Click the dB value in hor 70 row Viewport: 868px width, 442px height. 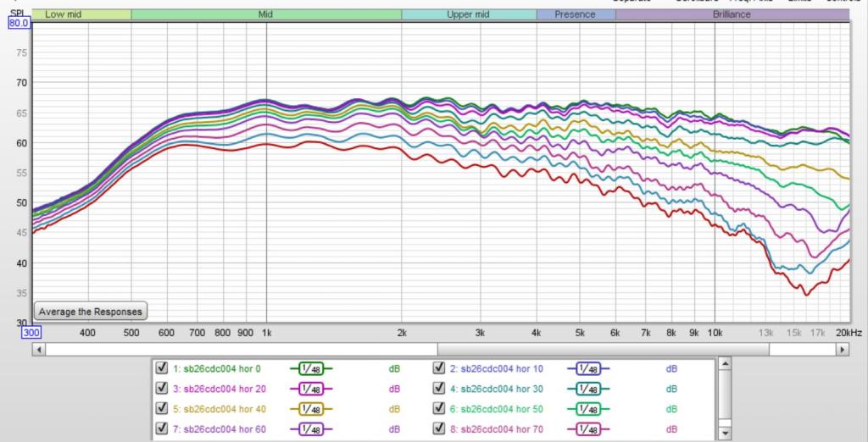coord(671,429)
